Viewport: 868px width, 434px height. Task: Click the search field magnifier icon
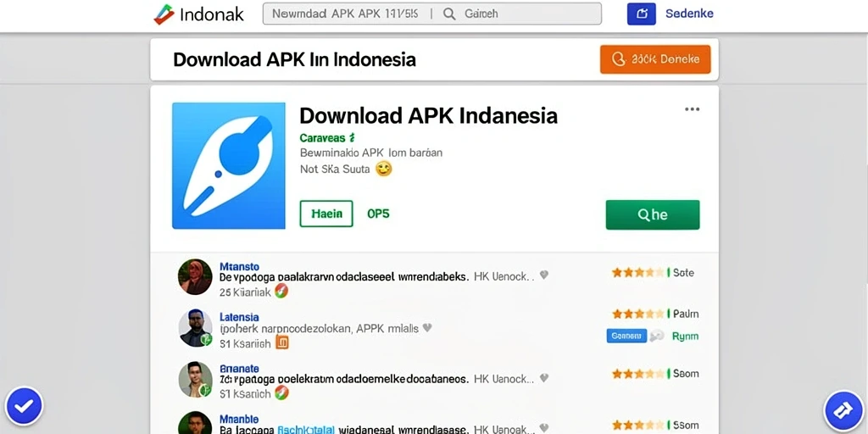449,14
